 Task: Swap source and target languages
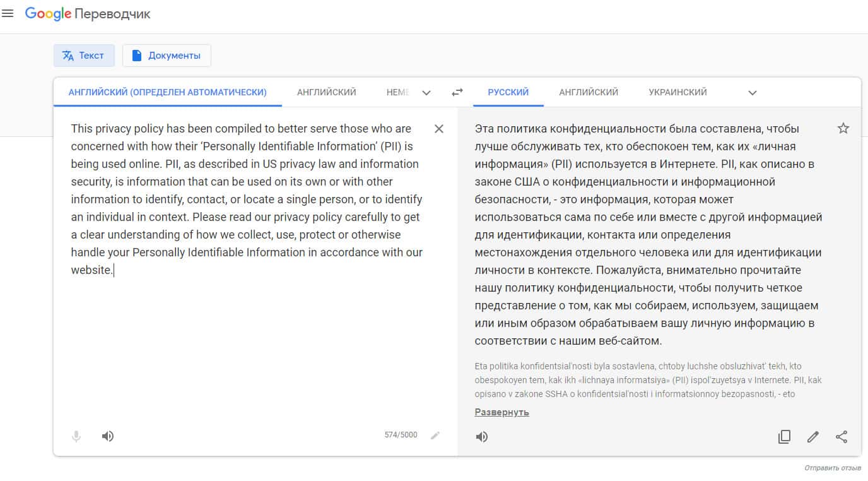[x=457, y=92]
